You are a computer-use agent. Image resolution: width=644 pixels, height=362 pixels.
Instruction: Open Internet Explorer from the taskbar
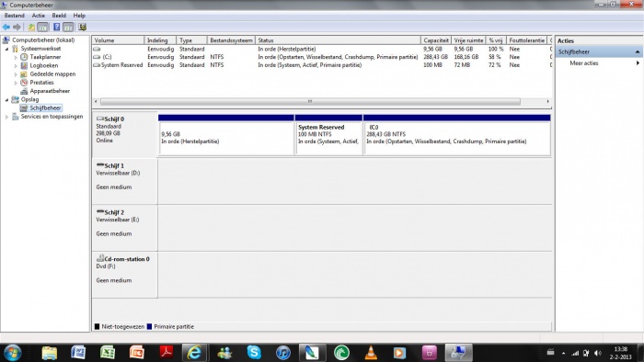point(195,353)
